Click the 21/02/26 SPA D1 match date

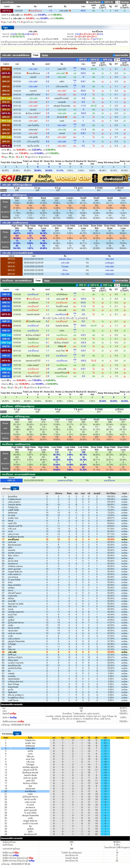[x=17, y=87]
